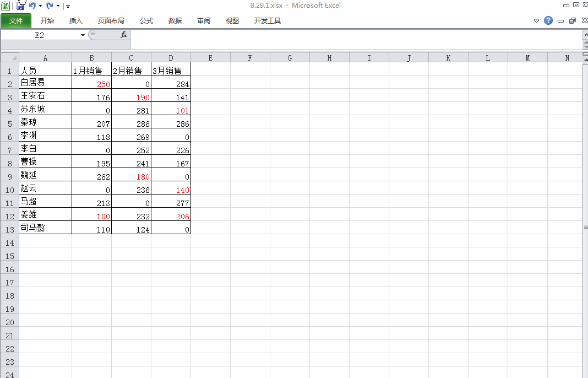
Task: Click the Select All corner triangle
Action: coord(10,57)
